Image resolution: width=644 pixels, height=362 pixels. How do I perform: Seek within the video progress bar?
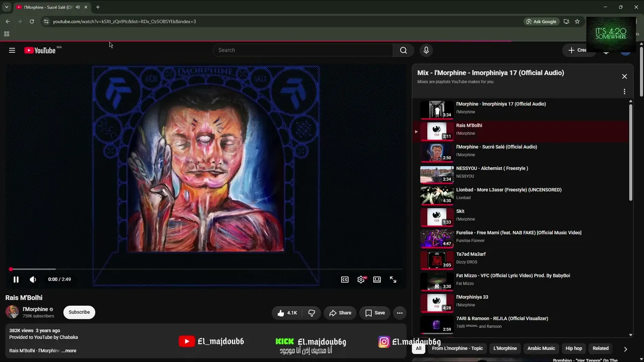[206, 269]
